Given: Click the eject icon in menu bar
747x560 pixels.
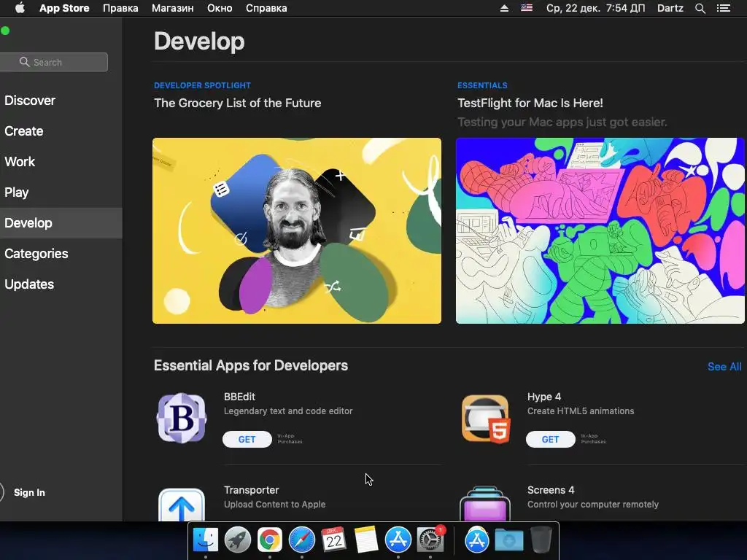Looking at the screenshot, I should pyautogui.click(x=504, y=8).
